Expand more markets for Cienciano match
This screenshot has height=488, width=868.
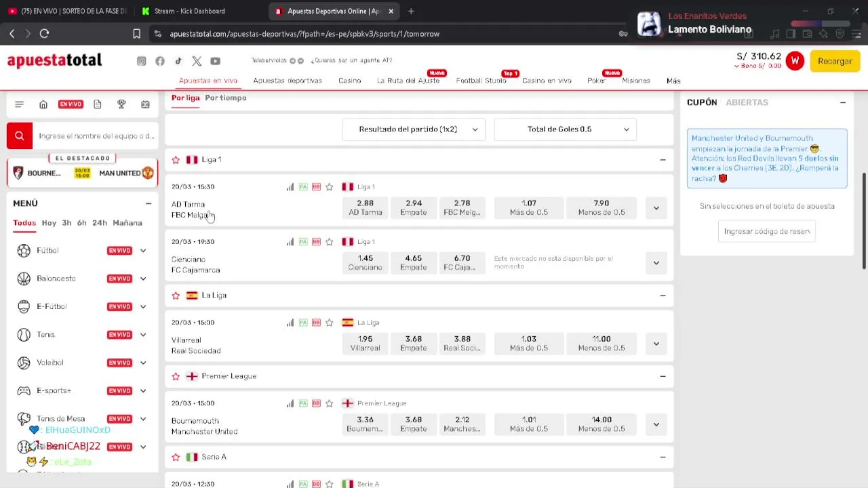coord(656,263)
